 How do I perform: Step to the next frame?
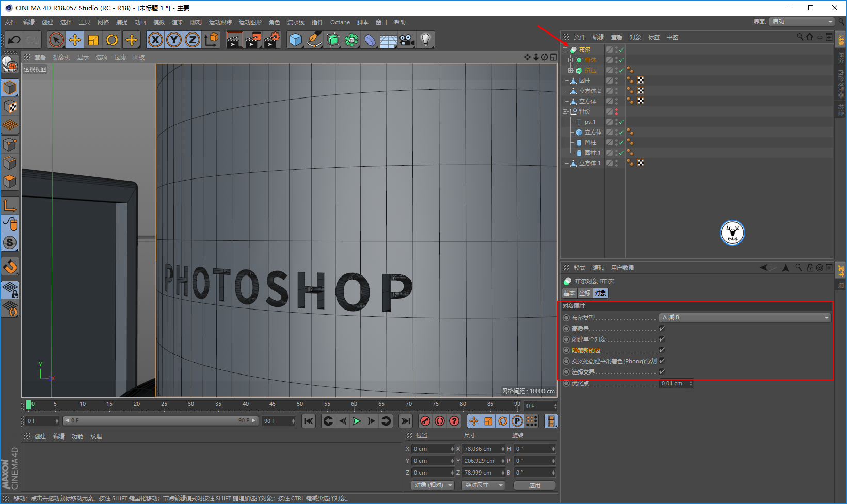click(x=371, y=421)
